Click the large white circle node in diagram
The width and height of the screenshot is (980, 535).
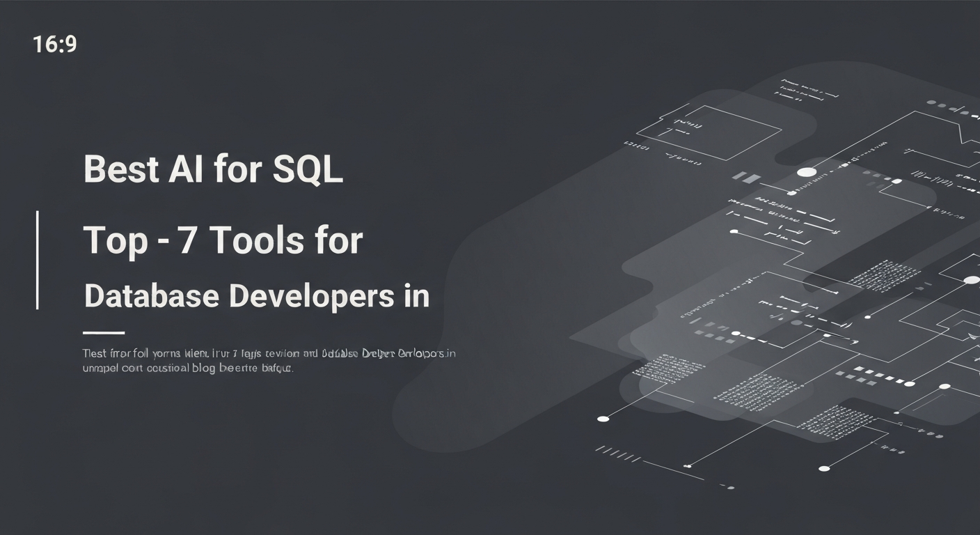(806, 172)
